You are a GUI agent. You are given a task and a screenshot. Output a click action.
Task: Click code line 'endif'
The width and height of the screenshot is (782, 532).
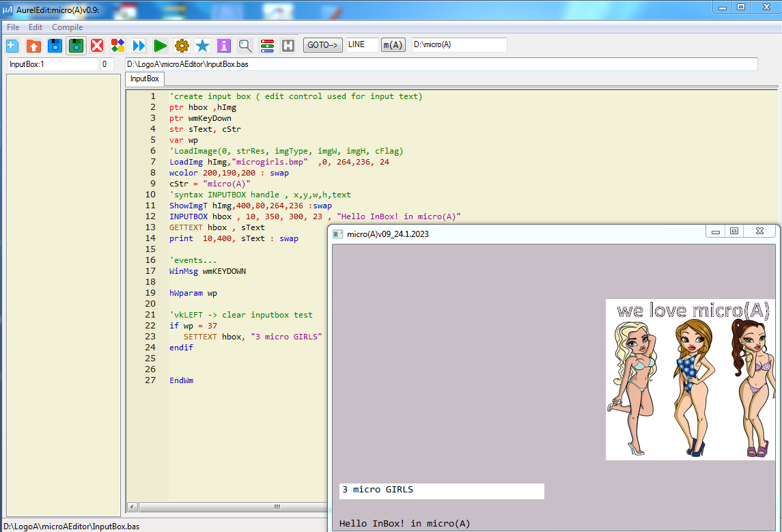coord(181,348)
